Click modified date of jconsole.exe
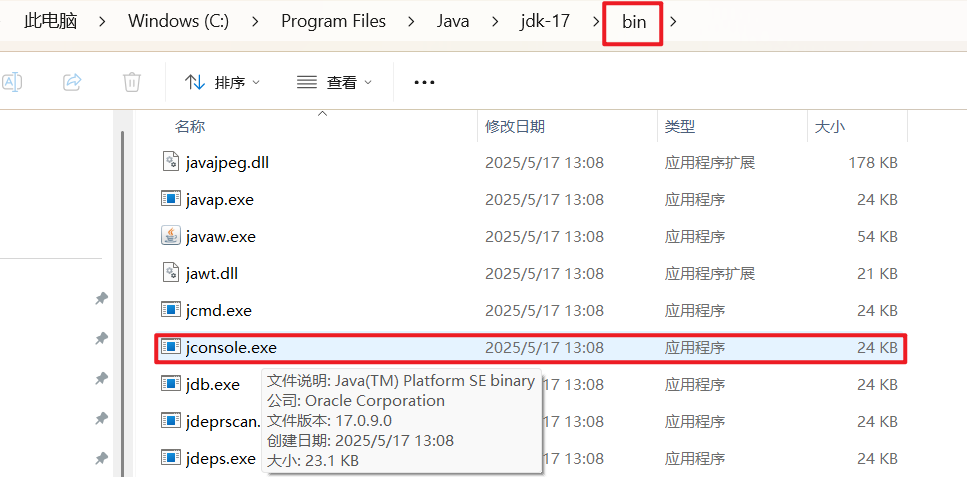This screenshot has height=477, width=967. [544, 348]
